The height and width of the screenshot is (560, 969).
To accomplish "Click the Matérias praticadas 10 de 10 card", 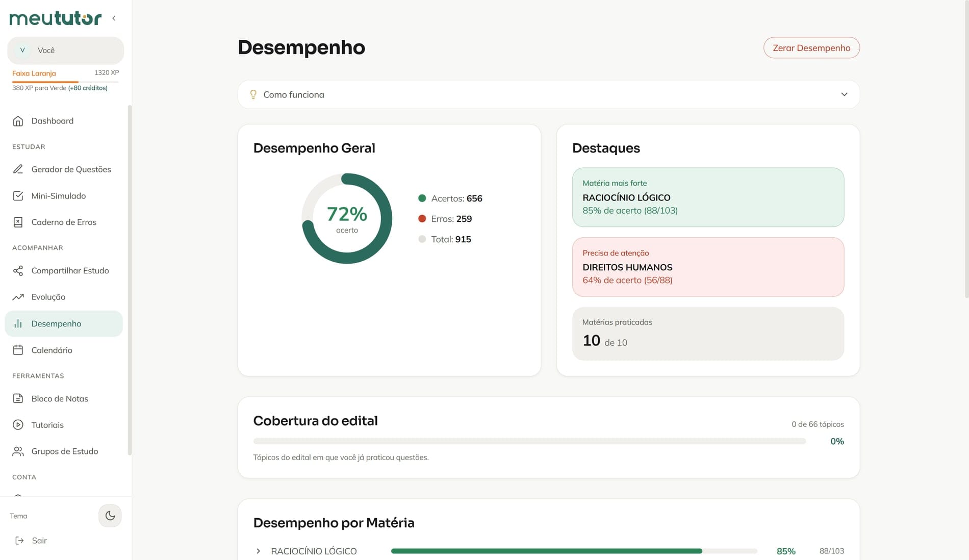I will tap(708, 334).
